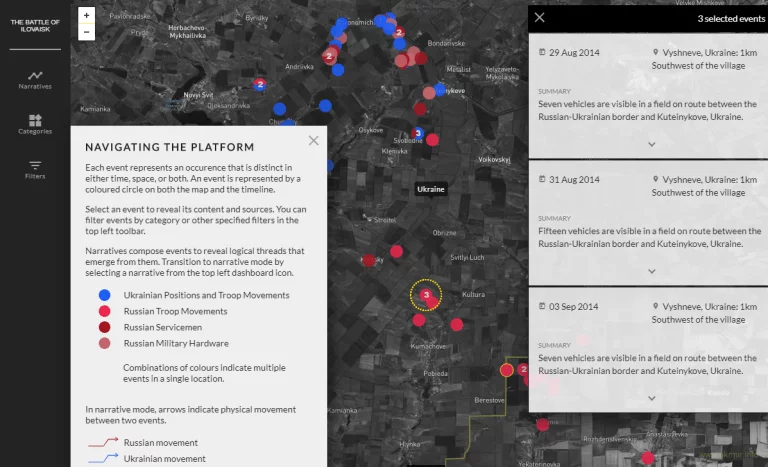
Task: Click the Voikovskyj town label on map
Action: [494, 159]
